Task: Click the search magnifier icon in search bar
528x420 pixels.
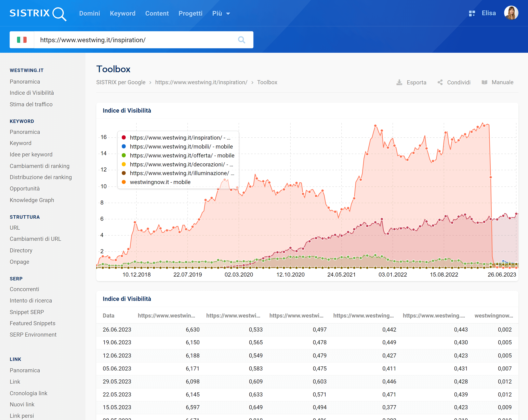Action: tap(241, 40)
